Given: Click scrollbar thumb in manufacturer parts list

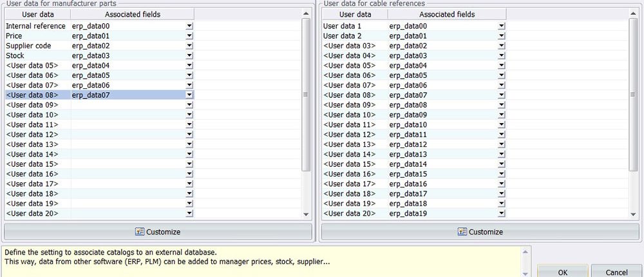Looking at the screenshot, I should click(306, 95).
